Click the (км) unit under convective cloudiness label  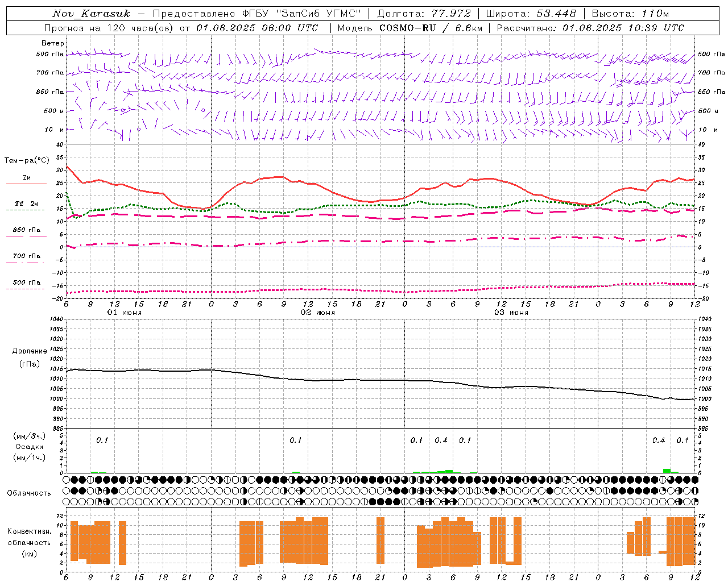30,554
